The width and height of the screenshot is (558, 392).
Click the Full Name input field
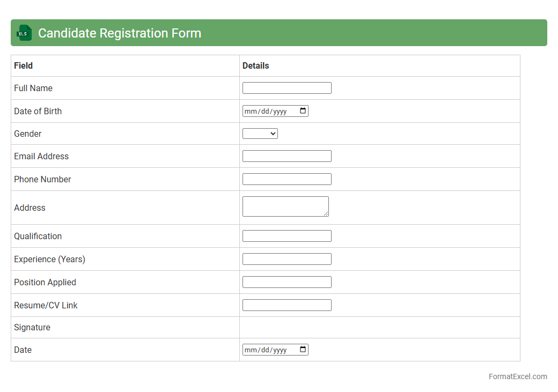pyautogui.click(x=287, y=88)
